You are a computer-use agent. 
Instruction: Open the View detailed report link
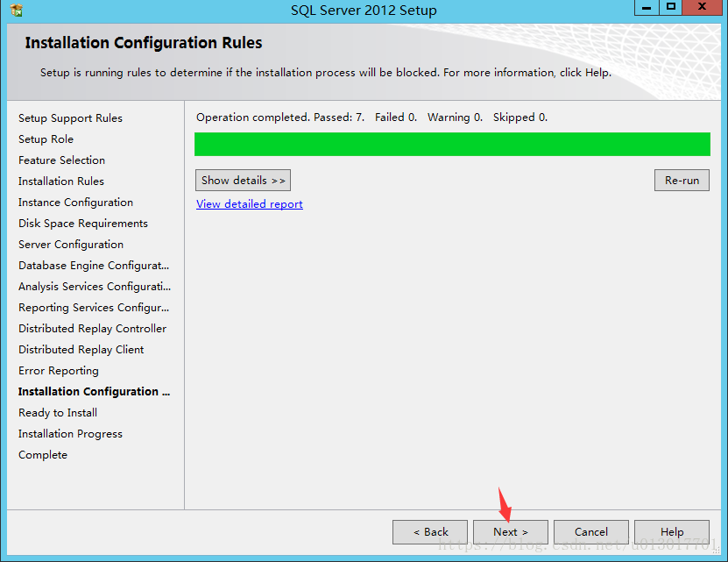click(250, 204)
